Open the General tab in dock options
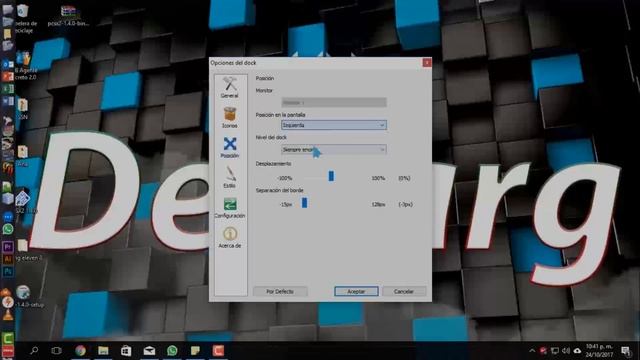 tap(229, 87)
